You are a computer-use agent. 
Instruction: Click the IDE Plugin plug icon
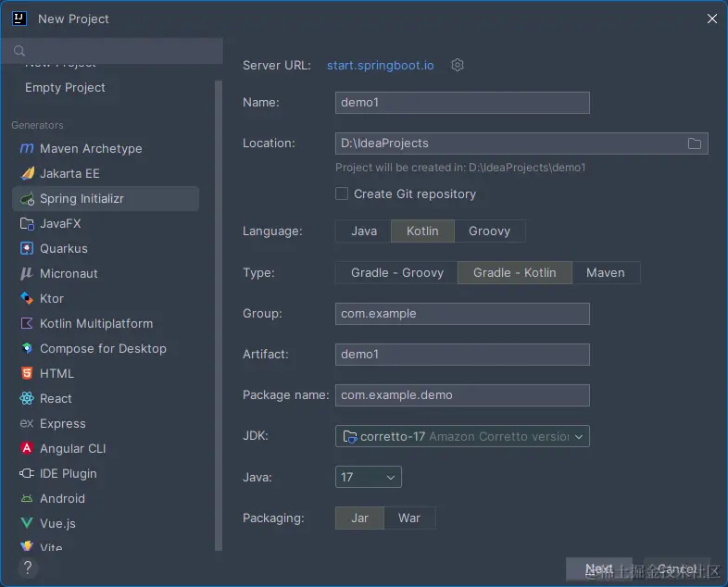(x=27, y=473)
